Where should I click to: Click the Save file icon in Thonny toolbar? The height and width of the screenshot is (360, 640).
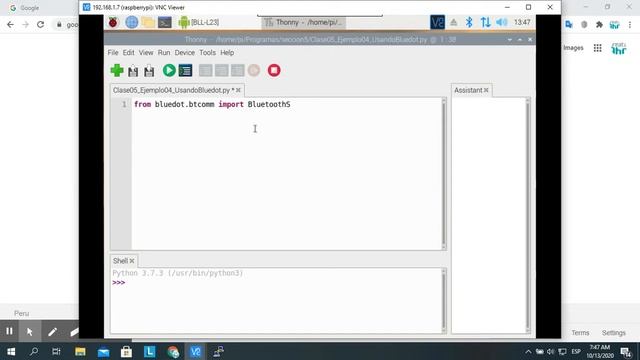coord(149,71)
